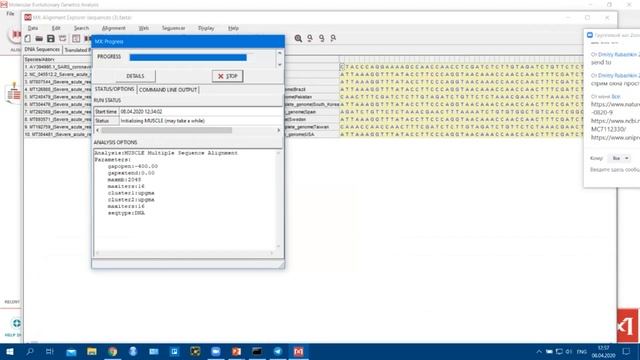The width and height of the screenshot is (640, 360).
Task: Open the Alignment menu
Action: 113,28
